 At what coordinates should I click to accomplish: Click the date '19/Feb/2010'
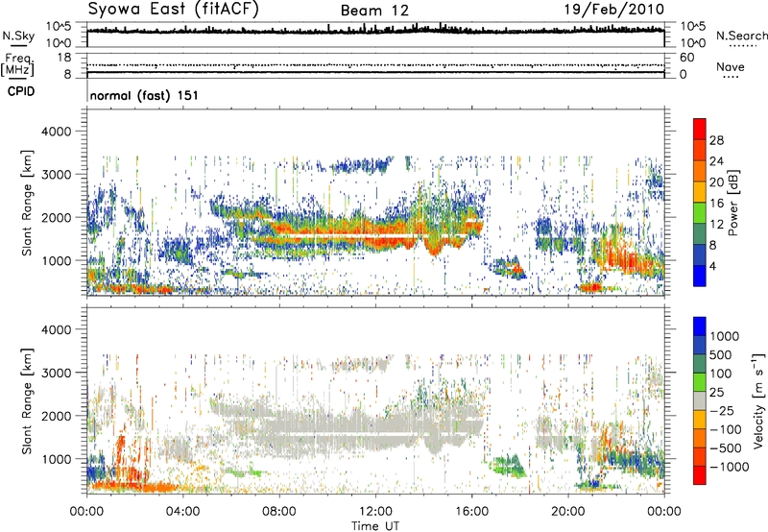pyautogui.click(x=614, y=10)
